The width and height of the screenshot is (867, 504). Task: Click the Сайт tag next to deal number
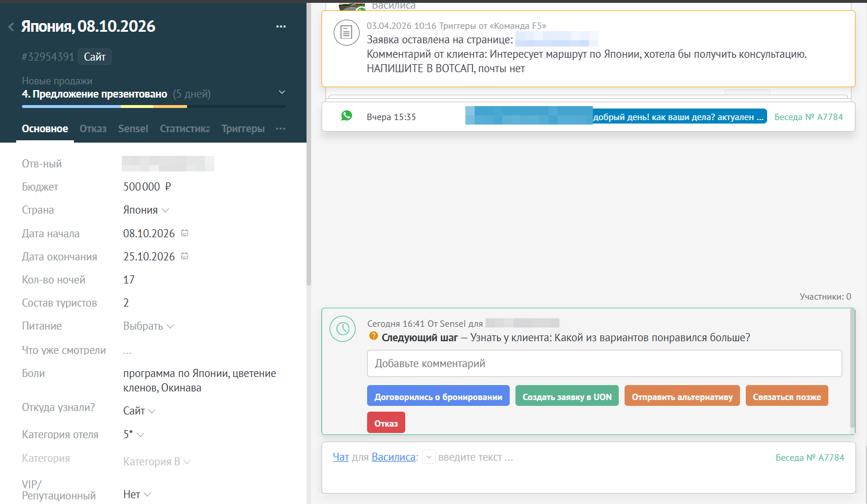(x=95, y=57)
